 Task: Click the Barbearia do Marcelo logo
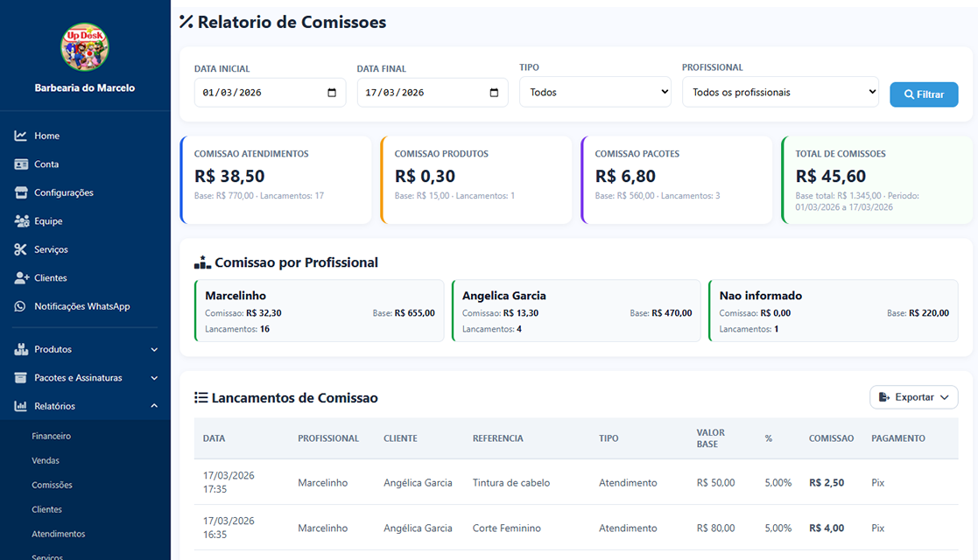tap(84, 46)
